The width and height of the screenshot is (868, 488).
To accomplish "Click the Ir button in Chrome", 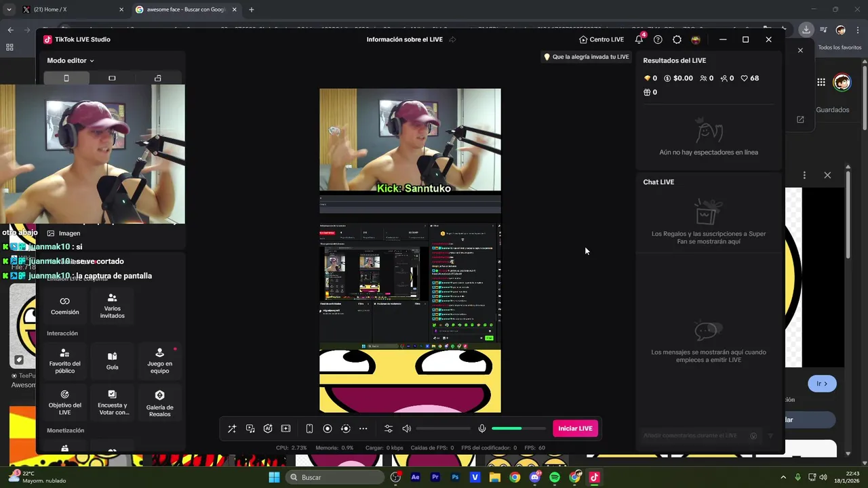I will [822, 384].
